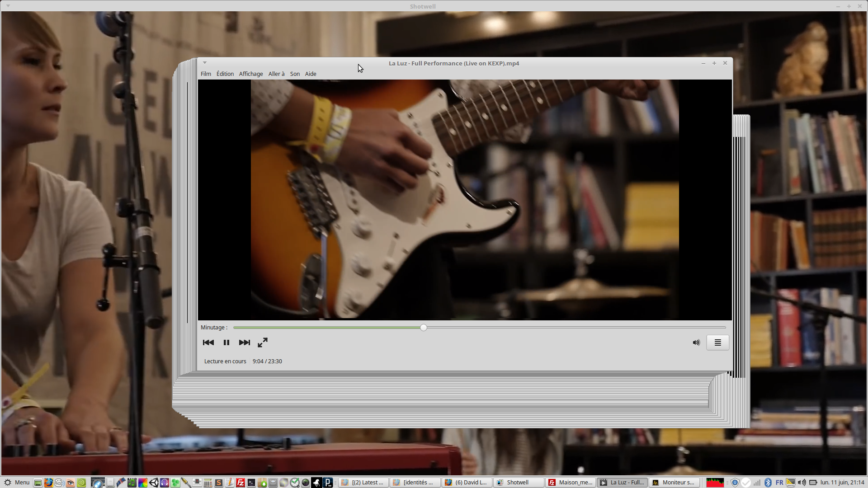Open the Son menu

(x=295, y=74)
